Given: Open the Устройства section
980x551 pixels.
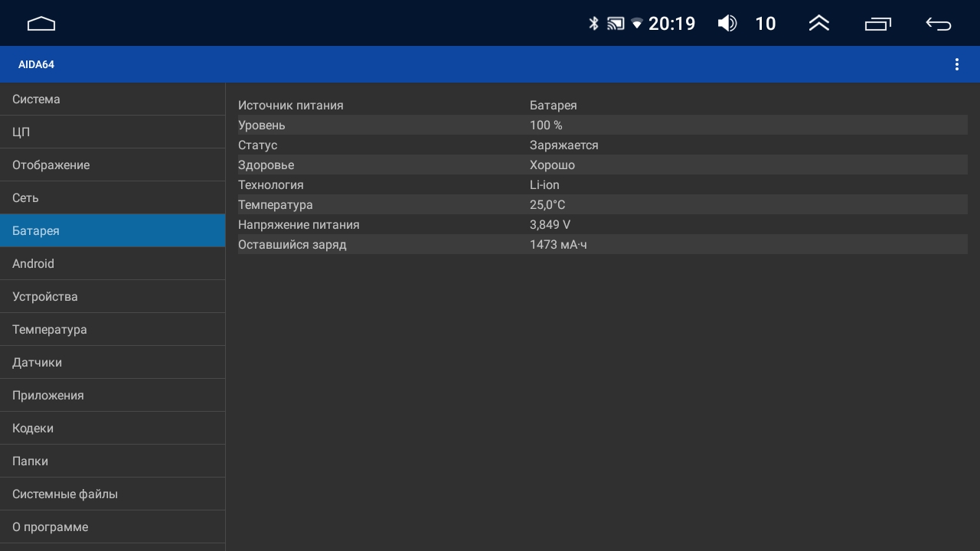Looking at the screenshot, I should click(113, 297).
